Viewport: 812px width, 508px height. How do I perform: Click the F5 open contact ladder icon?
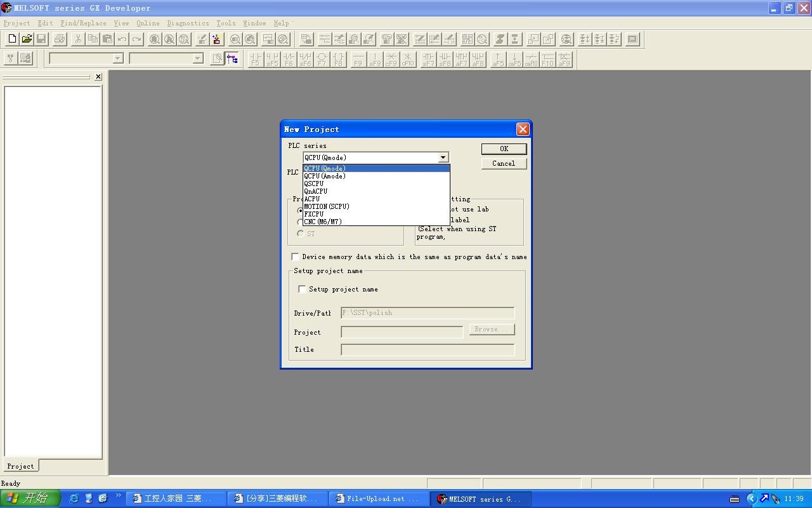(x=256, y=59)
